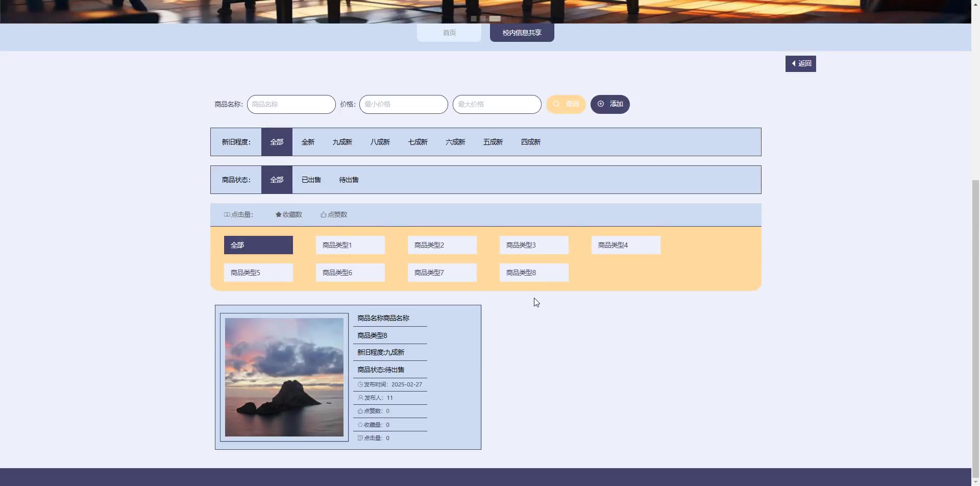Click the plus icon on the 添加 button
Image resolution: width=980 pixels, height=486 pixels.
(x=600, y=104)
